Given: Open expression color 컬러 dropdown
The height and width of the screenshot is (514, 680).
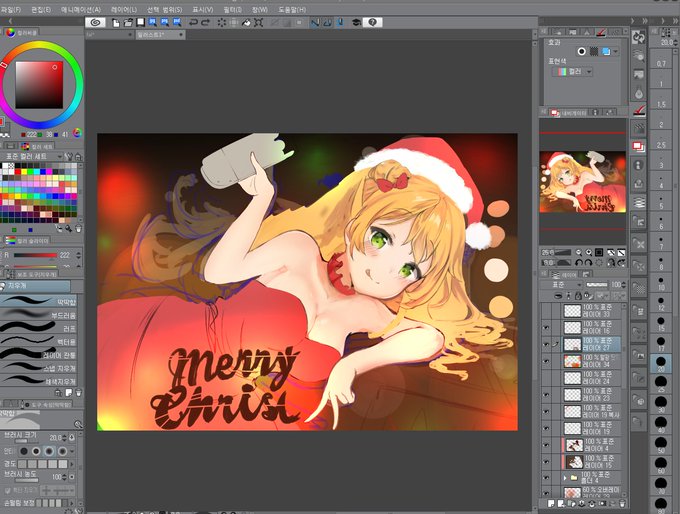Looking at the screenshot, I should pyautogui.click(x=572, y=72).
